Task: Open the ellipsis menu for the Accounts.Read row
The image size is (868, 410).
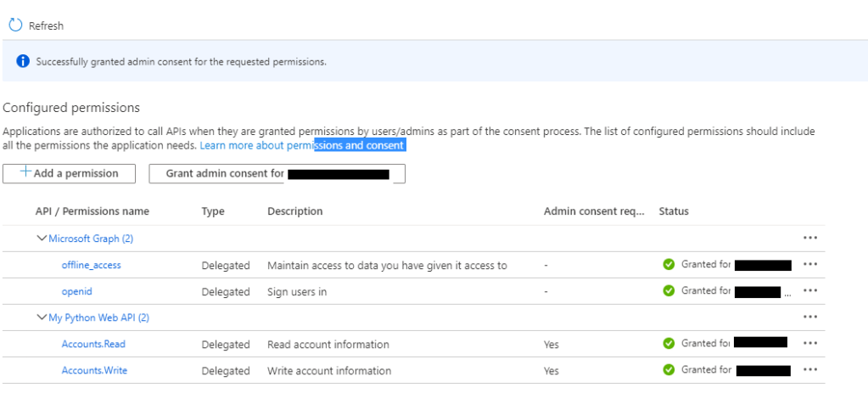Action: (x=809, y=344)
